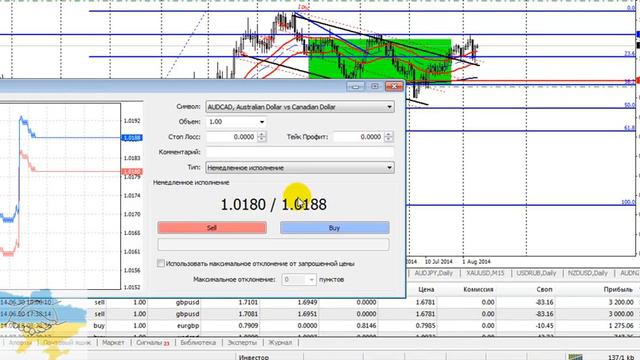Open the Маркет terminal tab
The height and width of the screenshot is (360, 640).
pyautogui.click(x=113, y=343)
